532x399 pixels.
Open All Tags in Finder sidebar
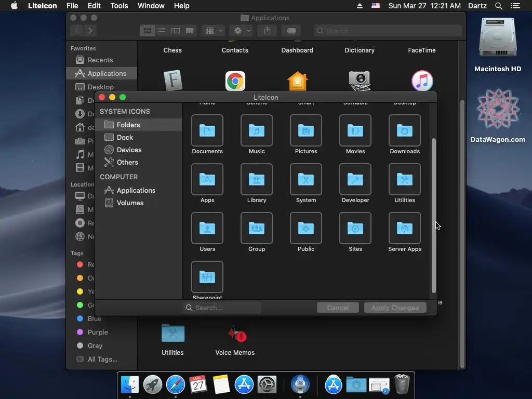click(x=98, y=360)
